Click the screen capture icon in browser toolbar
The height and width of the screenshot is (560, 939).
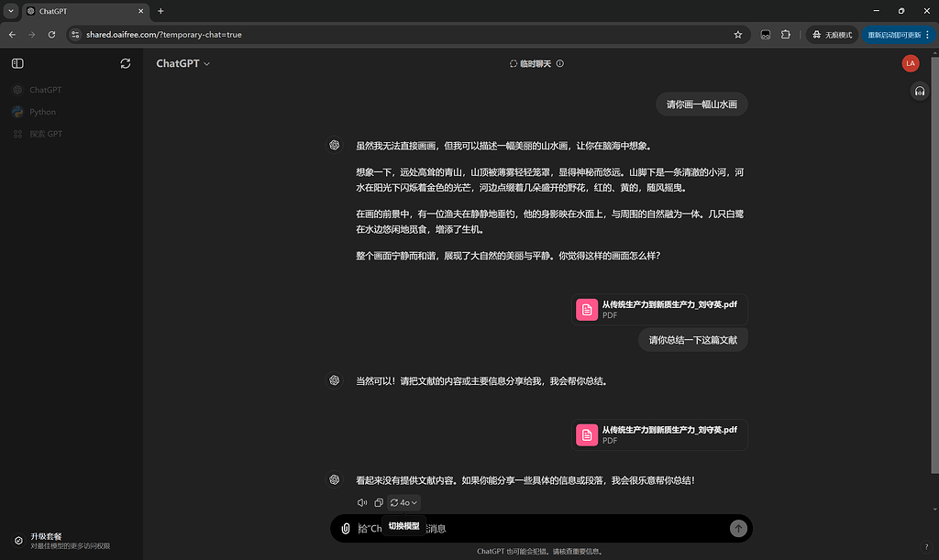click(x=766, y=35)
